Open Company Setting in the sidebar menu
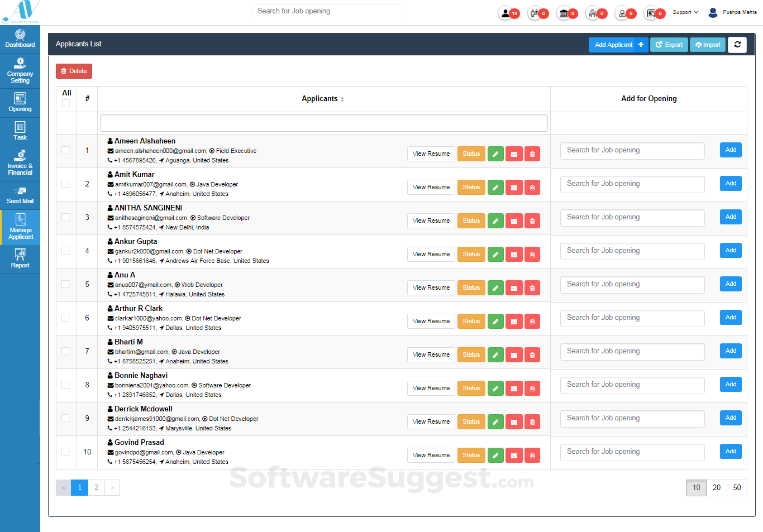This screenshot has width=763, height=532. [20, 71]
